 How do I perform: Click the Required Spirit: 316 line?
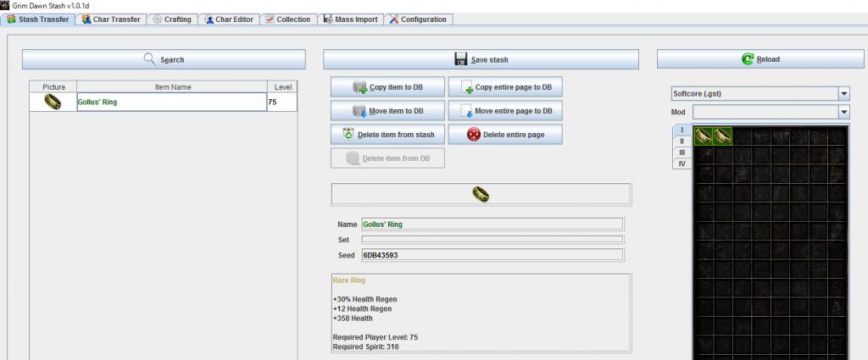tap(365, 346)
